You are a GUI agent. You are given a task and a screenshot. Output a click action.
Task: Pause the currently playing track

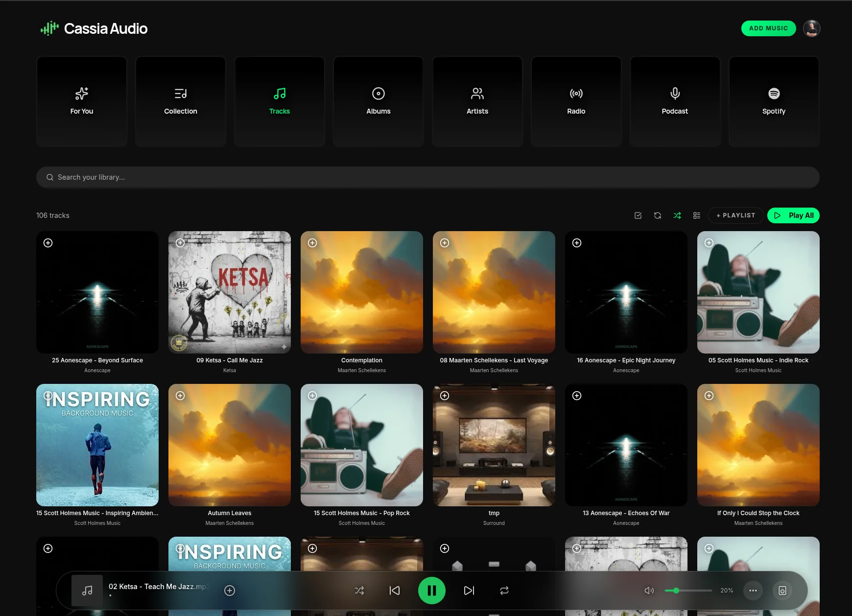[x=431, y=591]
